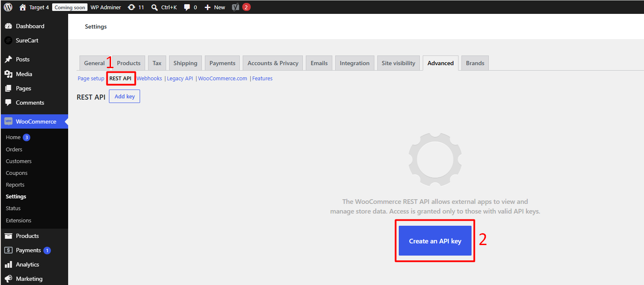Click the Settings page heading text
The width and height of the screenshot is (644, 285).
(96, 26)
